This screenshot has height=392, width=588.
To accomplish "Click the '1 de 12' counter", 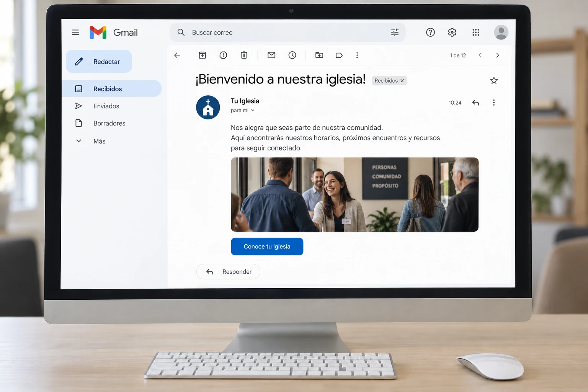I will (x=458, y=56).
